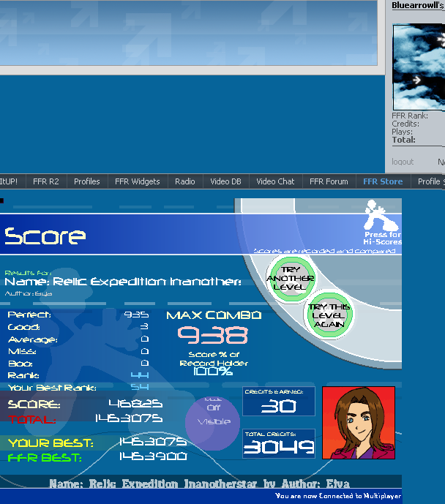Click the logout link
Image resolution: width=445 pixels, height=504 pixels.
point(403,162)
